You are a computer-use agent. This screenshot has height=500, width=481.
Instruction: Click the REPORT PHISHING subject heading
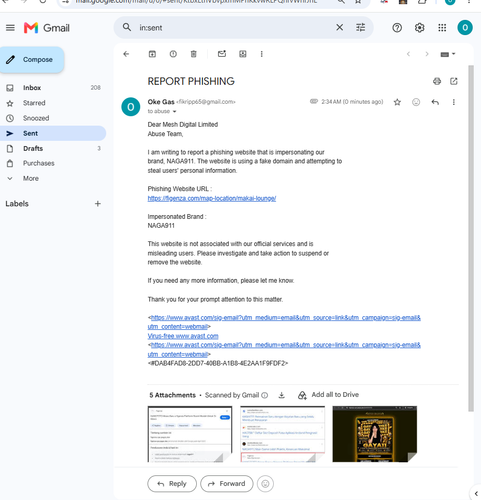pos(191,81)
